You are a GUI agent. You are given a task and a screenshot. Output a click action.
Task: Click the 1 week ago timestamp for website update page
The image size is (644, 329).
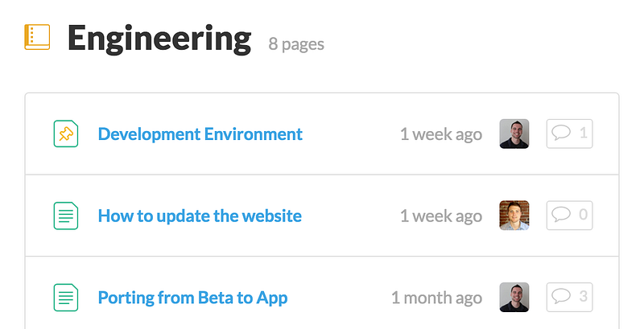(441, 216)
